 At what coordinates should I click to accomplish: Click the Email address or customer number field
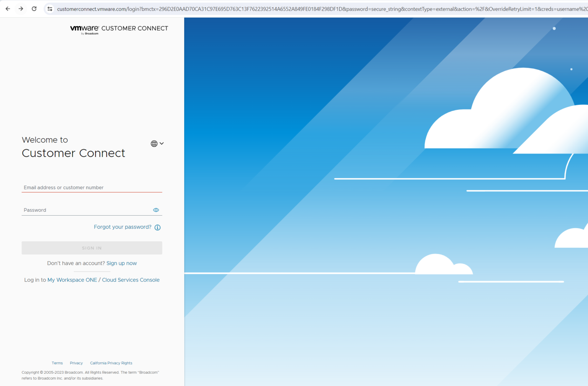click(92, 187)
